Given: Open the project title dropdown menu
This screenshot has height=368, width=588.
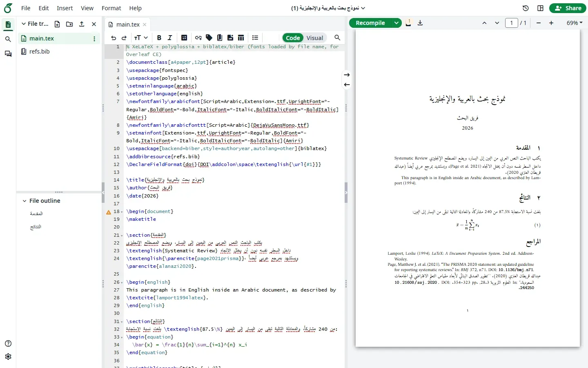Looking at the screenshot, I should (328, 8).
